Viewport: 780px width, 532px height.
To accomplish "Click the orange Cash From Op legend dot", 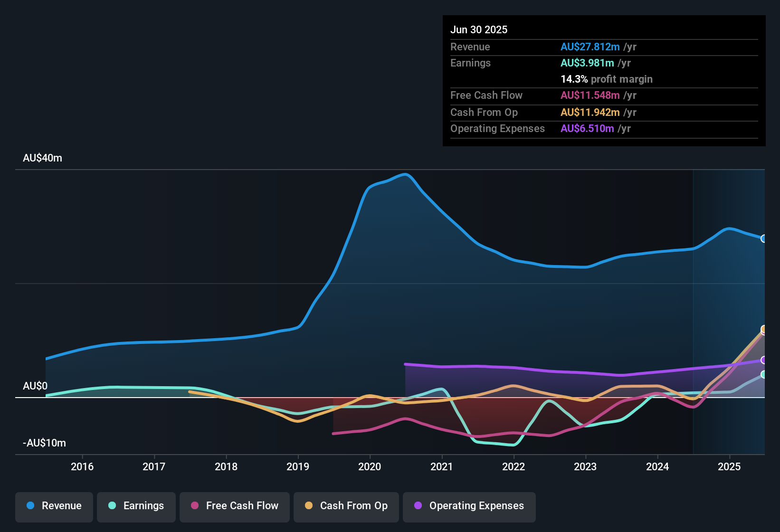I will click(x=309, y=506).
